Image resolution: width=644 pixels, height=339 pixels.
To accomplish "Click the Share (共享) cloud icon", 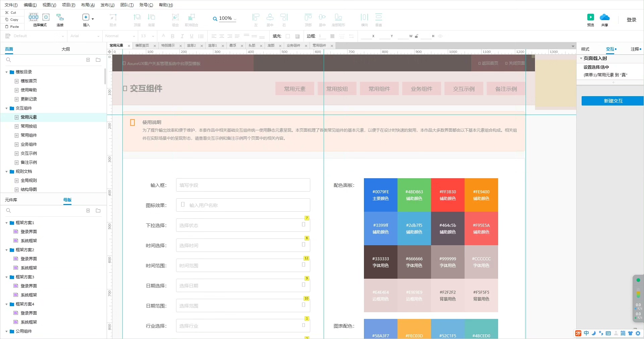I will click(x=604, y=17).
